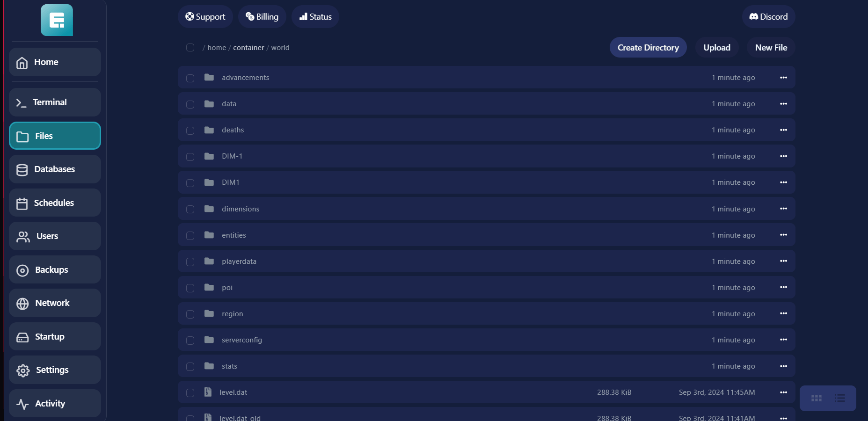
Task: Open the Discord link button
Action: click(768, 16)
